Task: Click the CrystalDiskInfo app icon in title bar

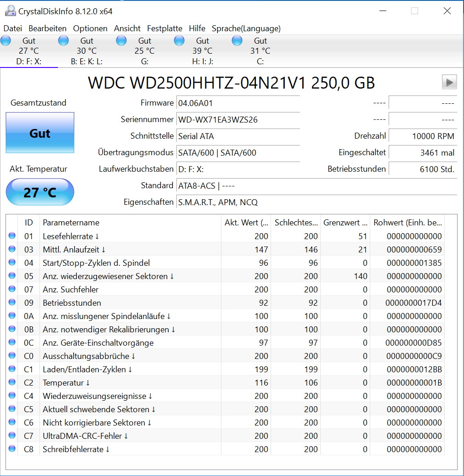Action: [x=10, y=11]
